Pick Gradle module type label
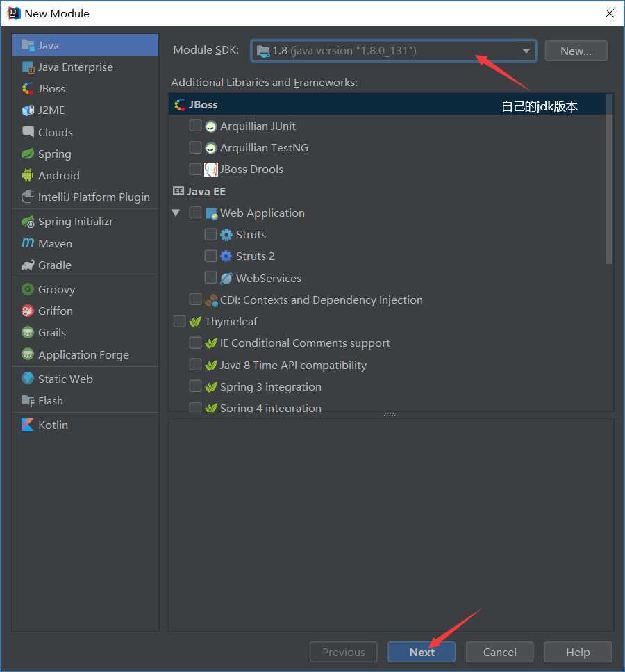This screenshot has width=625, height=672. coord(55,265)
